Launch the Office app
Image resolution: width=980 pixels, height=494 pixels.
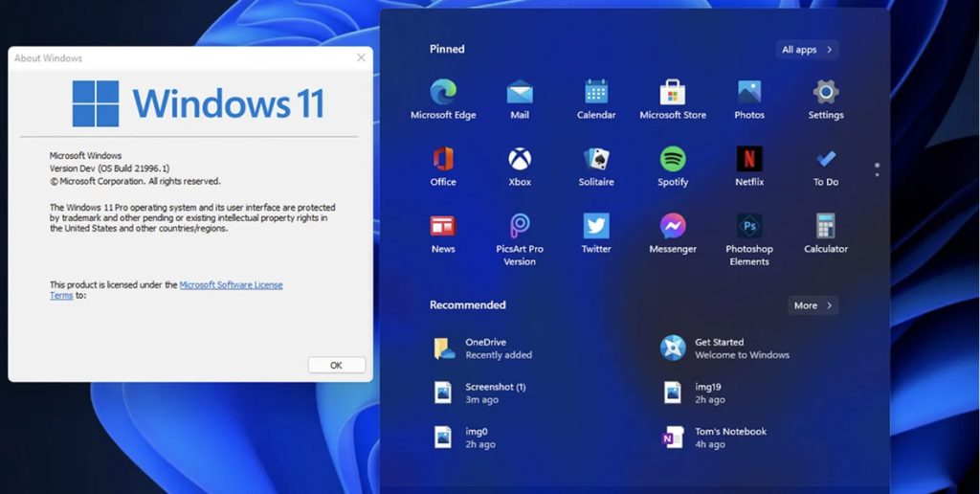(443, 166)
